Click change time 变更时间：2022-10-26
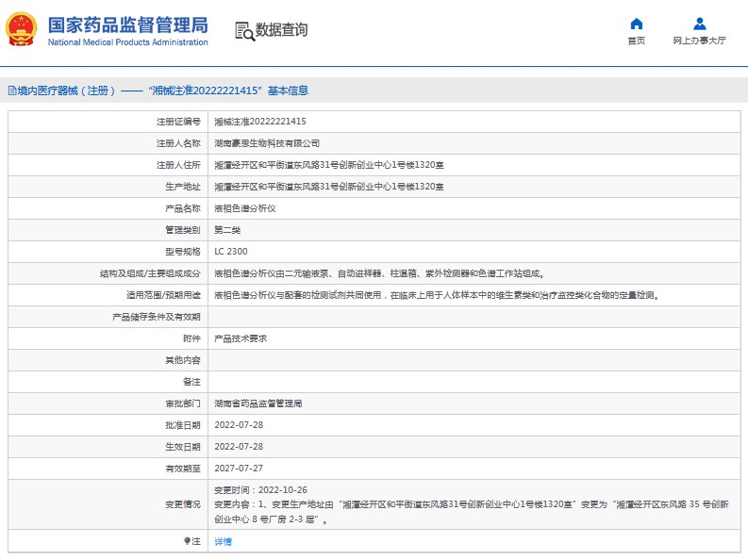This screenshot has width=748, height=560. (x=260, y=490)
